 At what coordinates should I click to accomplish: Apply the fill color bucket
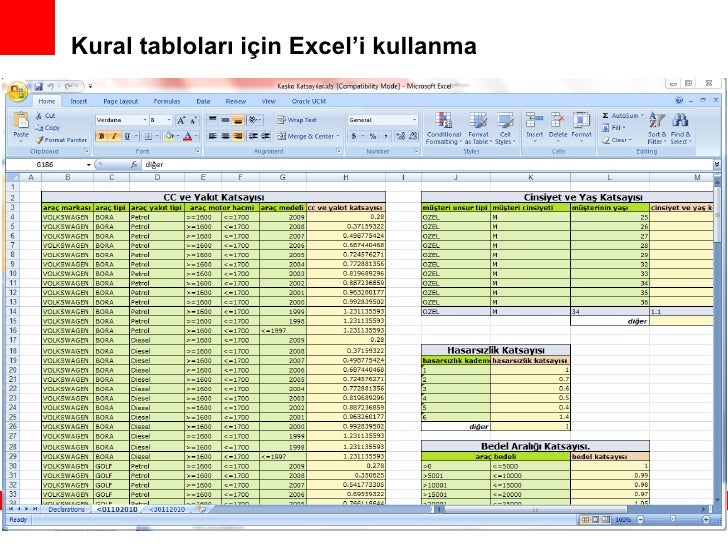[169, 136]
